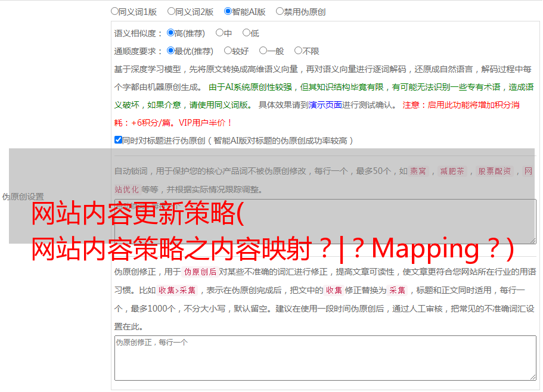Uncheck 同时对标题进行伪原创 checkbox
The width and height of the screenshot is (543, 392).
tap(118, 140)
